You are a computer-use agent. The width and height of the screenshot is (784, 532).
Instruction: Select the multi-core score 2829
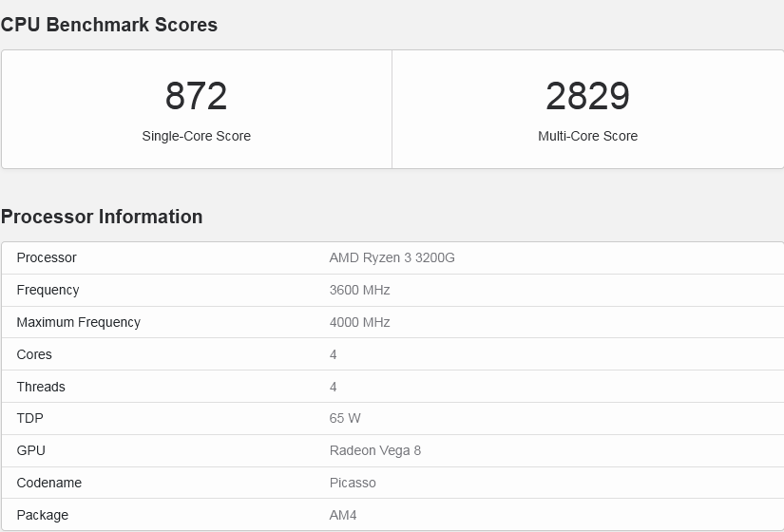pyautogui.click(x=587, y=96)
